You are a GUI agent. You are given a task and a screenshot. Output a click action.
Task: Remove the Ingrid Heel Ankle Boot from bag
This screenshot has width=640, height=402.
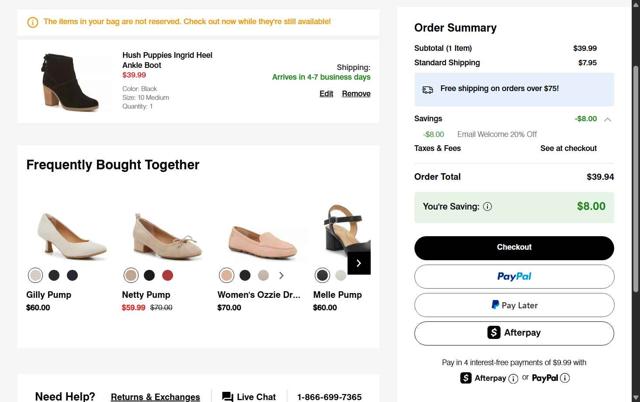click(356, 93)
